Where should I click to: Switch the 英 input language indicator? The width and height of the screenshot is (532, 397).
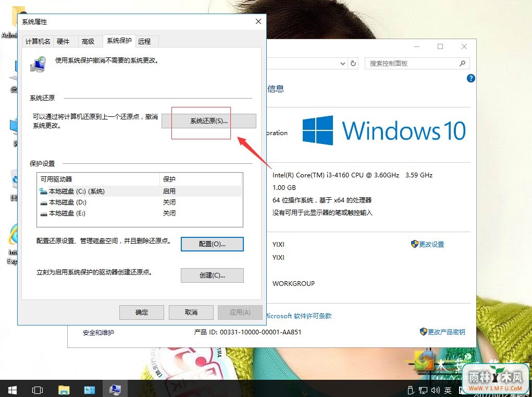448,391
